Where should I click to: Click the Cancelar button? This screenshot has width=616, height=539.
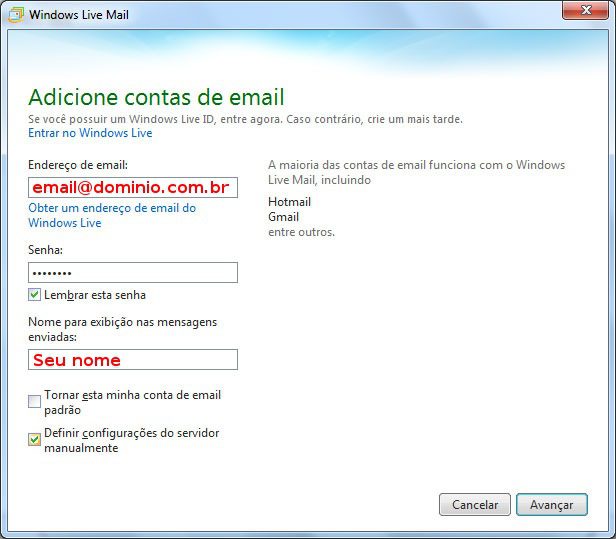click(x=475, y=504)
